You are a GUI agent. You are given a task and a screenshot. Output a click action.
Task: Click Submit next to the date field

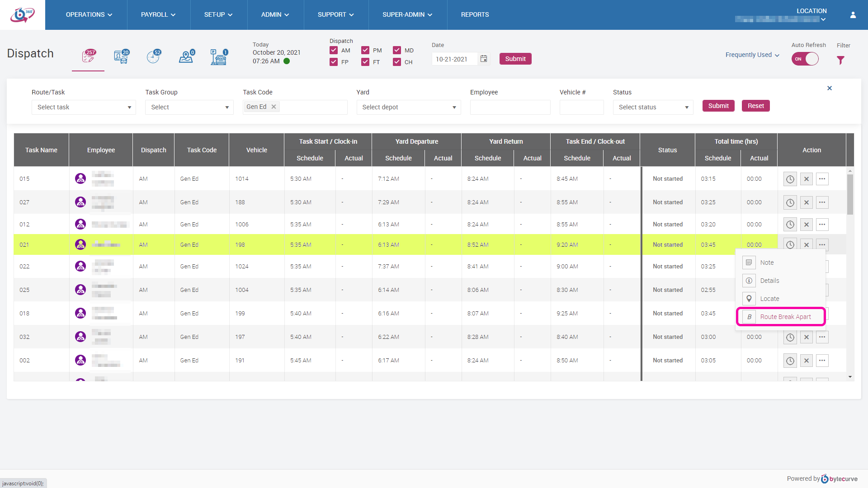pyautogui.click(x=515, y=59)
